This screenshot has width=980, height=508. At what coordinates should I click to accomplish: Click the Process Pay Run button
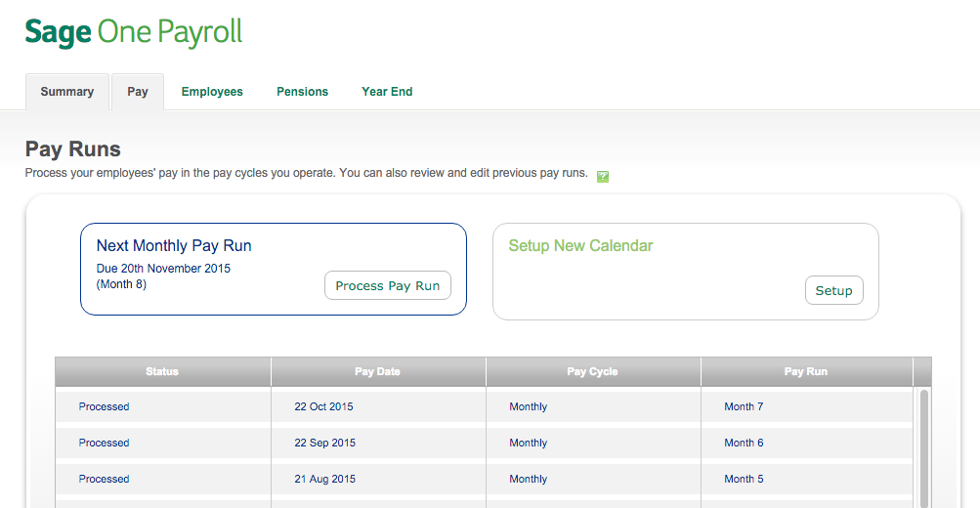click(388, 285)
